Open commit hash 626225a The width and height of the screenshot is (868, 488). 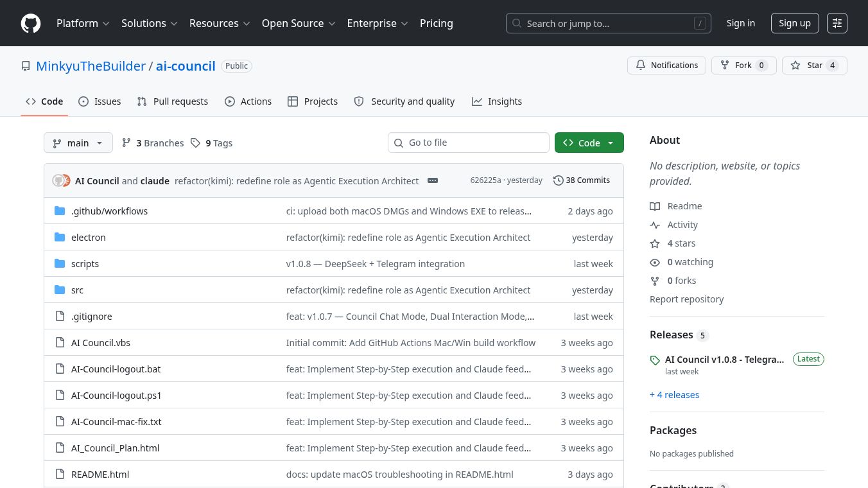coord(485,180)
